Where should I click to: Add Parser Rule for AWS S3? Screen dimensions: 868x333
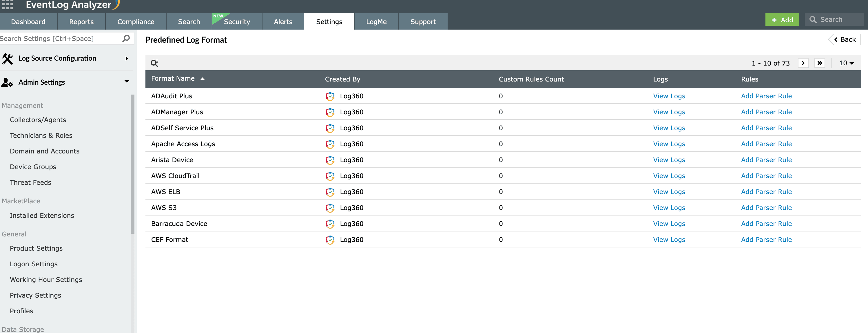coord(766,208)
